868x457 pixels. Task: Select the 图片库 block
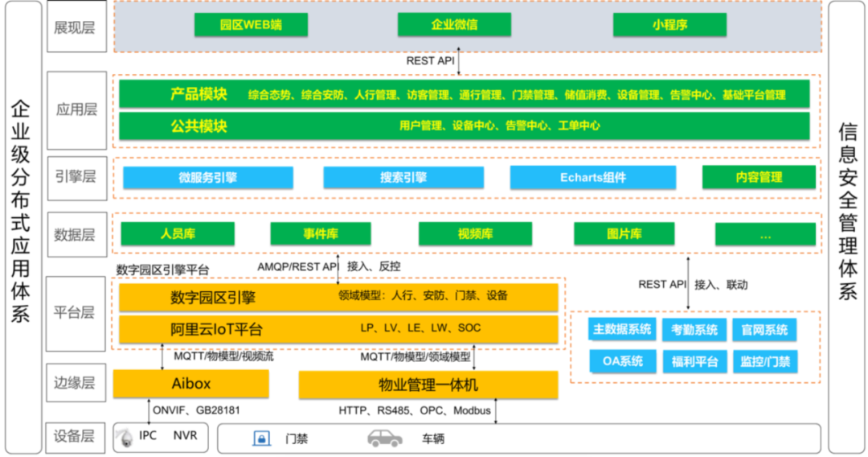point(624,234)
